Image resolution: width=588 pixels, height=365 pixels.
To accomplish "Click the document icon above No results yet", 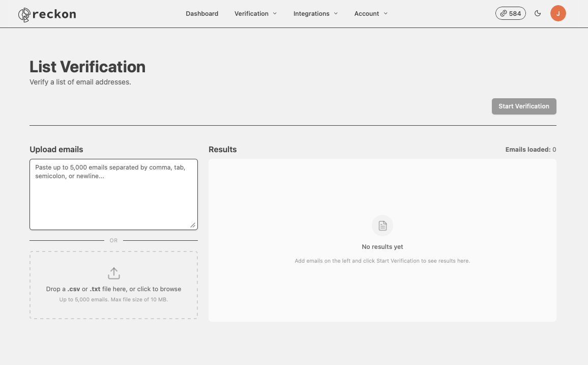I will [x=382, y=226].
